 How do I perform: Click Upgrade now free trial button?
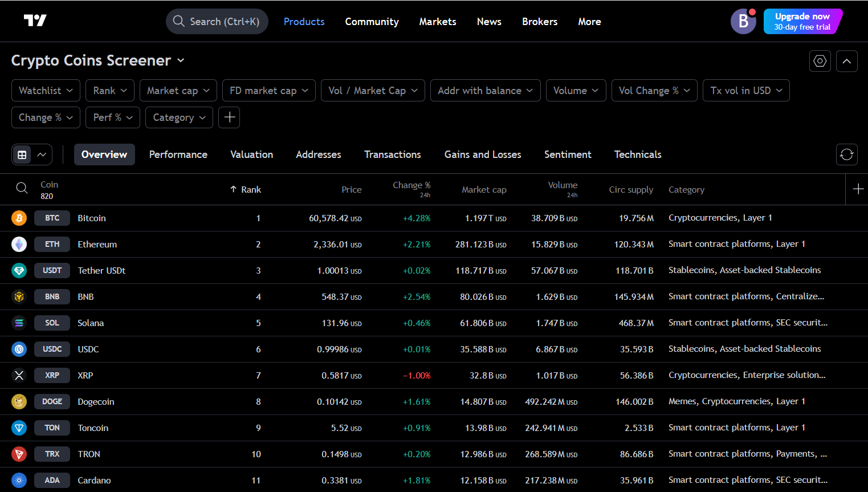pos(802,22)
